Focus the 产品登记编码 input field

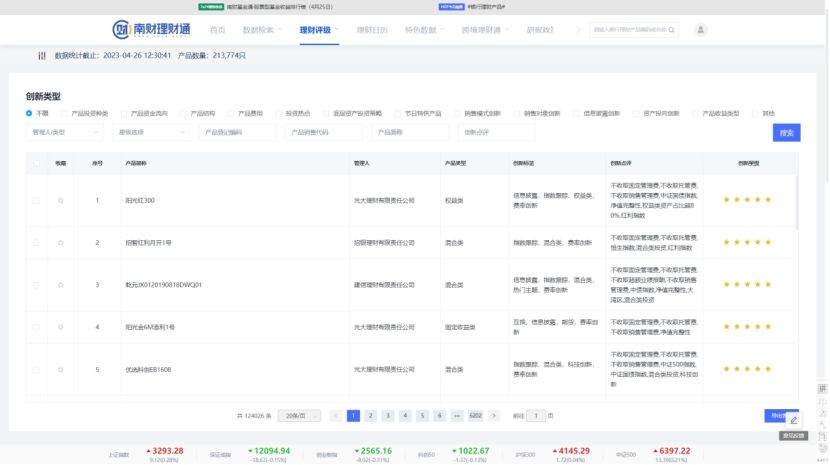pos(237,132)
